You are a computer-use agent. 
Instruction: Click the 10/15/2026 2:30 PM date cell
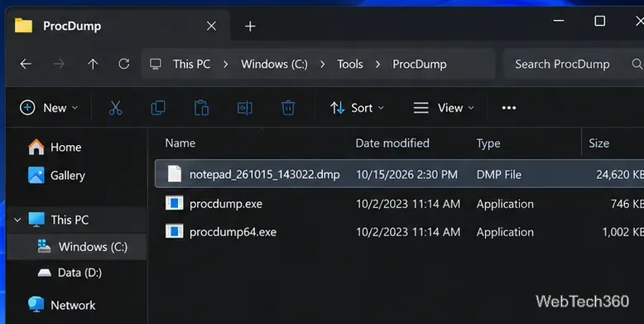point(406,174)
